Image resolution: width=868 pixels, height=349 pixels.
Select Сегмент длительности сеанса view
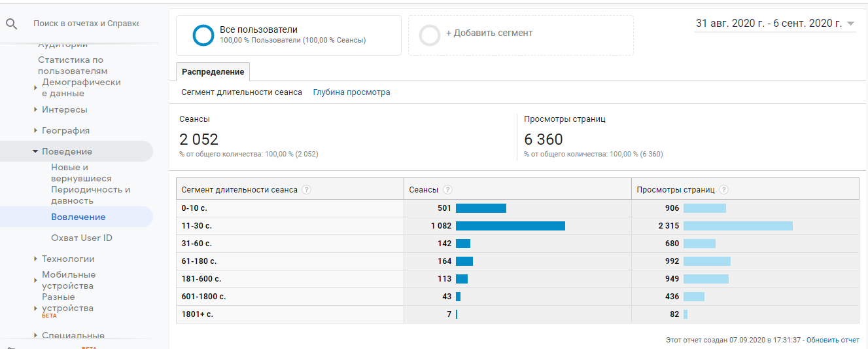click(x=242, y=92)
